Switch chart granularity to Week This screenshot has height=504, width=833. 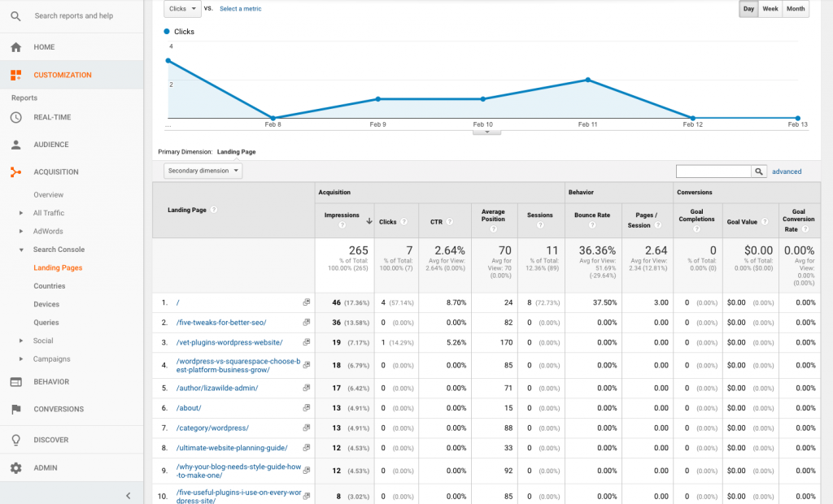click(x=770, y=9)
